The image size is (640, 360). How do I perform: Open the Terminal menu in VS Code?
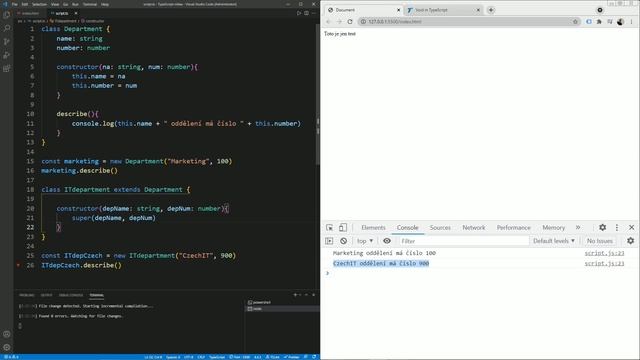(90, 4)
